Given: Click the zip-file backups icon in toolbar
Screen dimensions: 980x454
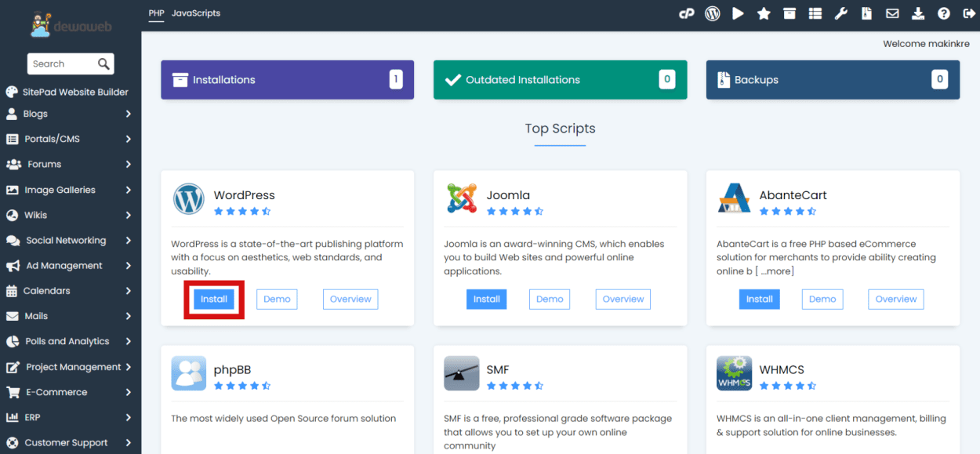Looking at the screenshot, I should (866, 13).
